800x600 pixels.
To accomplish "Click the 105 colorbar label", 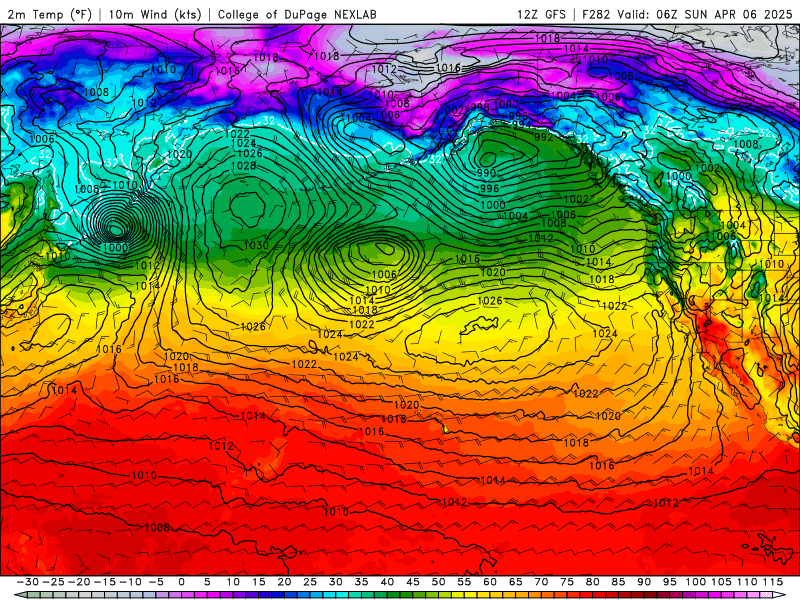I will (x=721, y=582).
